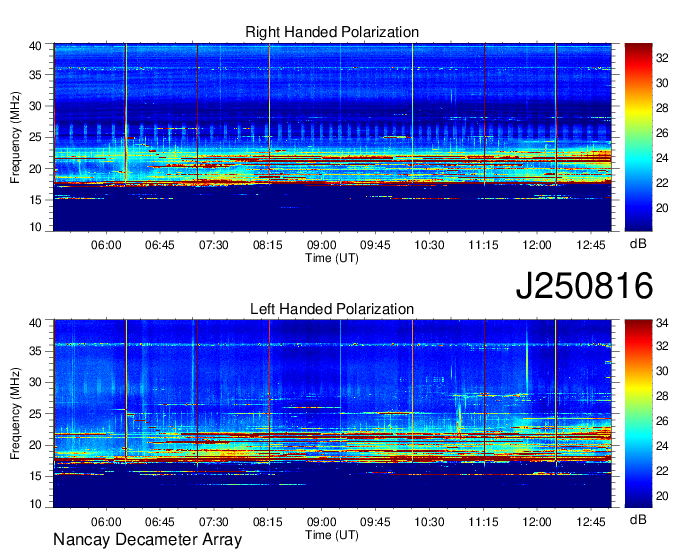
Task: Click the 28 value on top color bar
Action: point(662,108)
